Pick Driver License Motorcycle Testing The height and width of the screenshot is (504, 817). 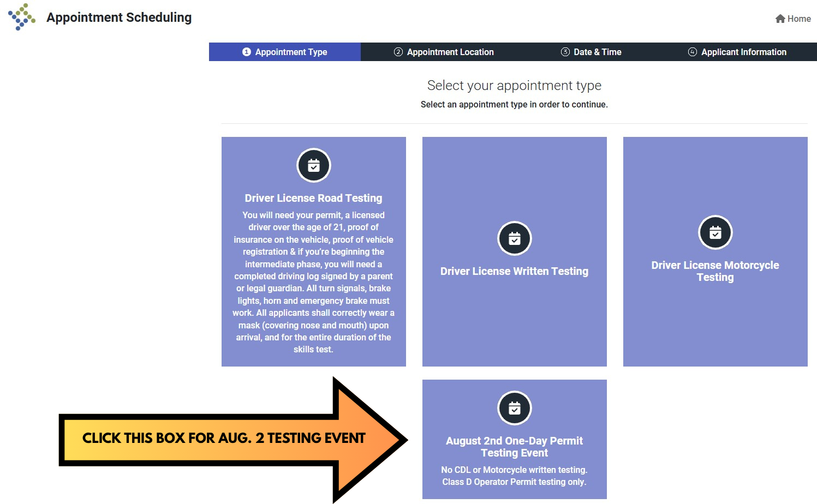point(715,271)
